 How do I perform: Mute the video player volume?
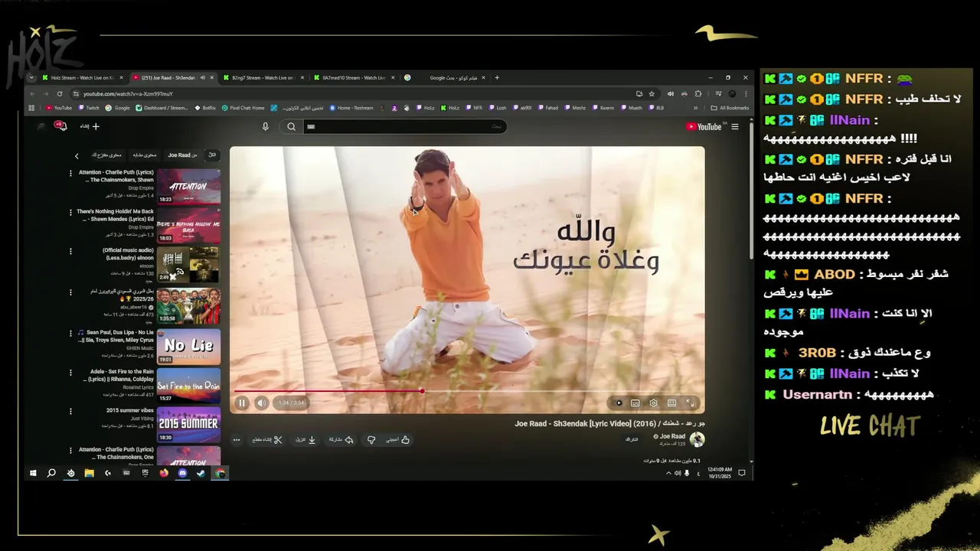point(262,403)
